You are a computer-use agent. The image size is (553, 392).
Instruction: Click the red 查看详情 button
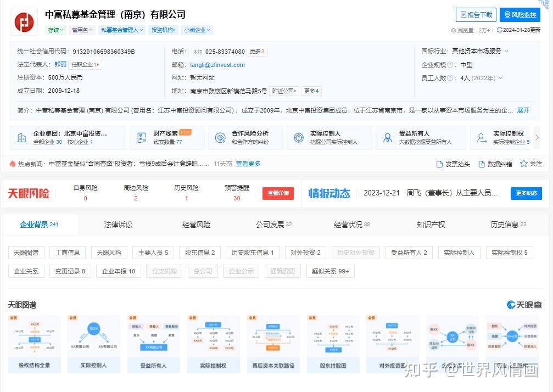pos(278,193)
